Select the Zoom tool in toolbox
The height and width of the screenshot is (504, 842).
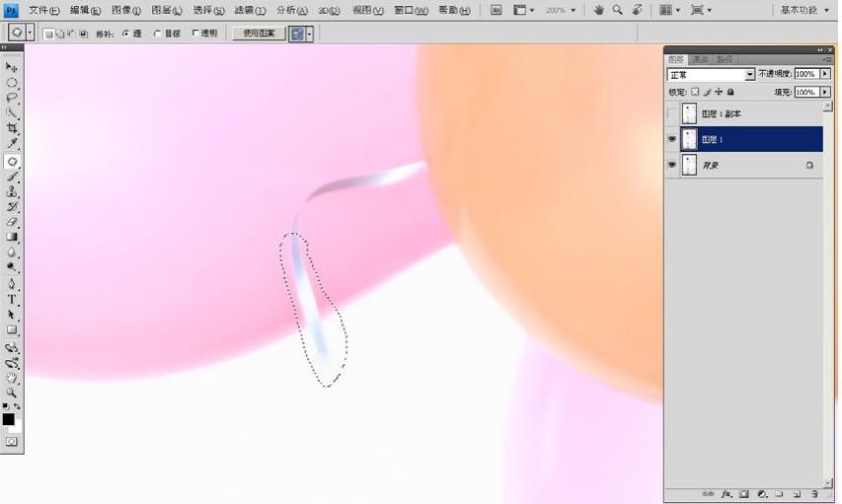pos(11,393)
